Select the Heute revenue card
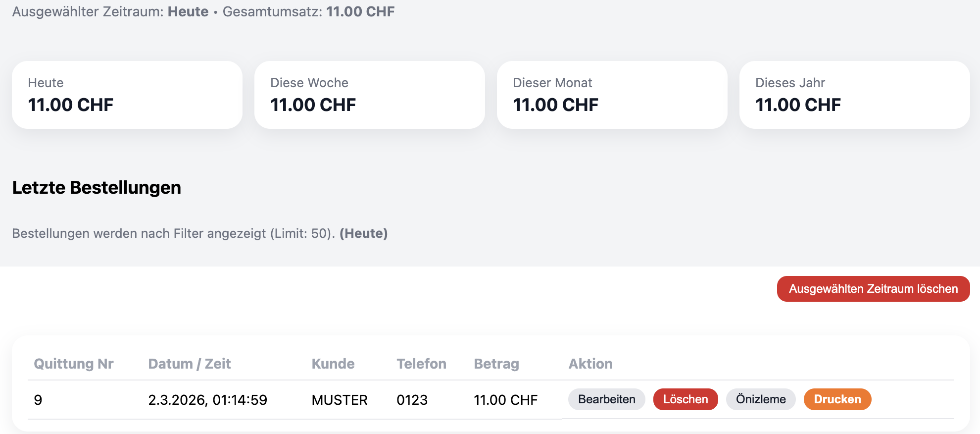Viewport: 980px width, 434px height. point(127,95)
